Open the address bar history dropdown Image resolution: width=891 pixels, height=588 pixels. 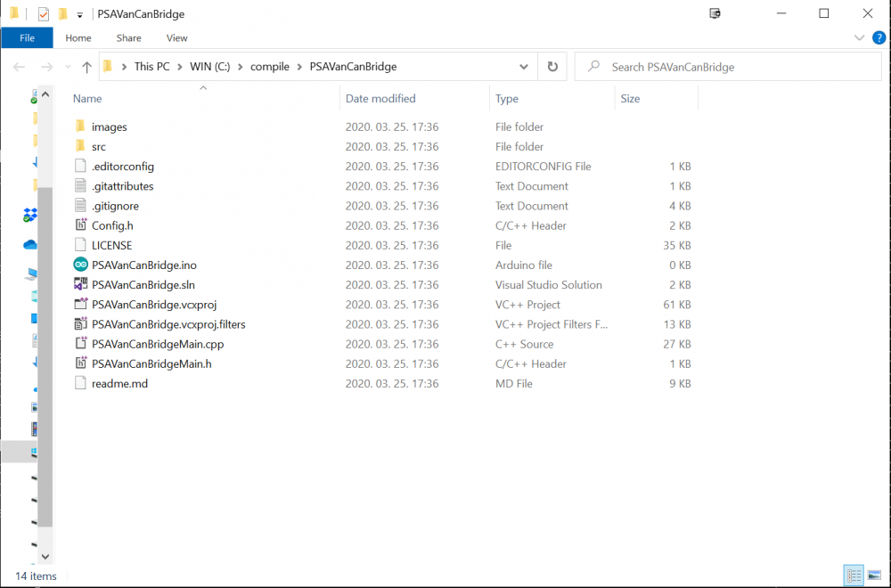point(523,67)
